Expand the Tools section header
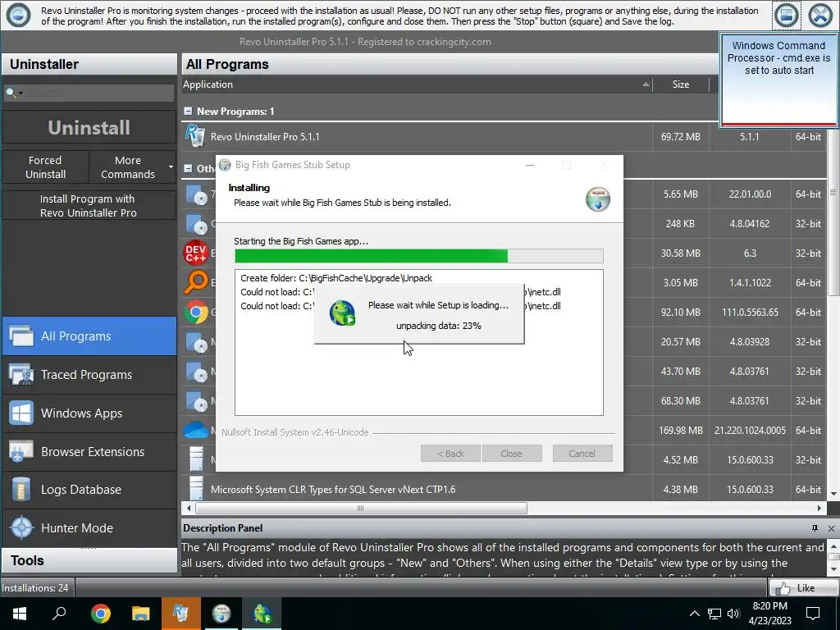Image resolution: width=840 pixels, height=630 pixels. pos(89,560)
